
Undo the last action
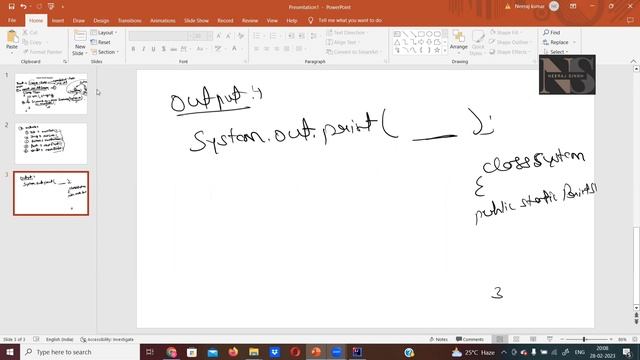[x=23, y=7]
